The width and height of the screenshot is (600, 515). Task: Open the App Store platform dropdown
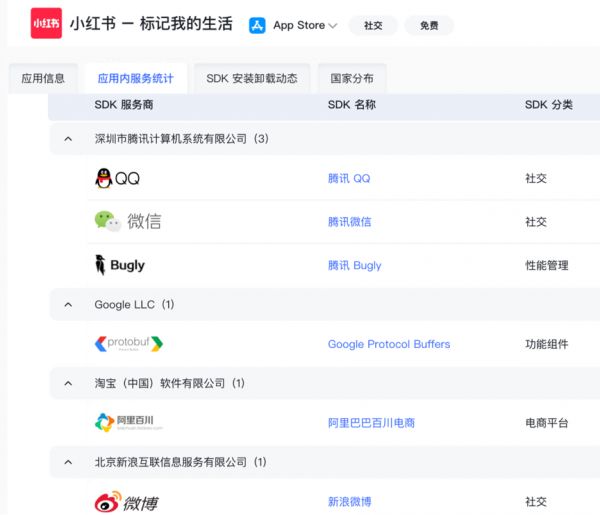click(332, 26)
